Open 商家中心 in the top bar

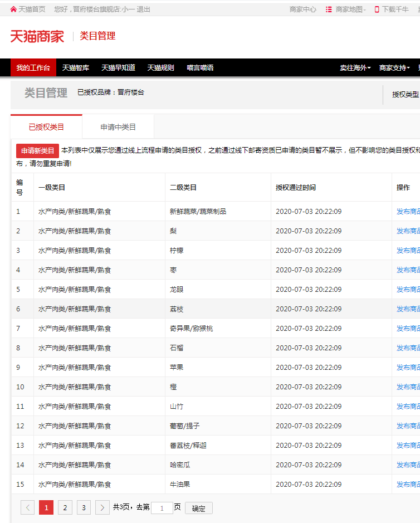point(303,9)
